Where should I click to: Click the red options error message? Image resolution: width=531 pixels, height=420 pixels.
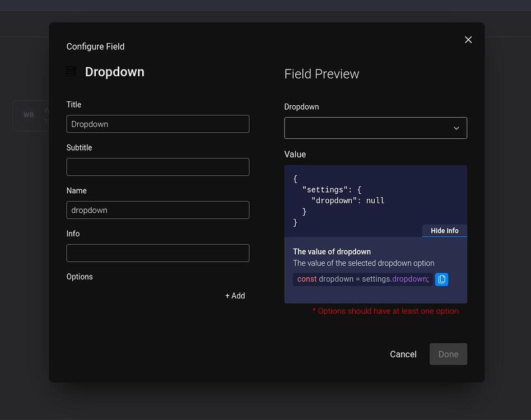point(385,311)
